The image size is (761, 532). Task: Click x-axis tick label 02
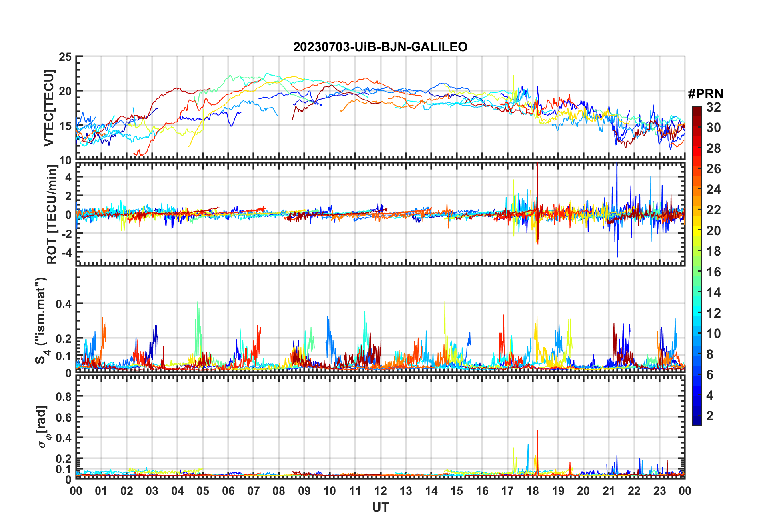click(x=127, y=491)
